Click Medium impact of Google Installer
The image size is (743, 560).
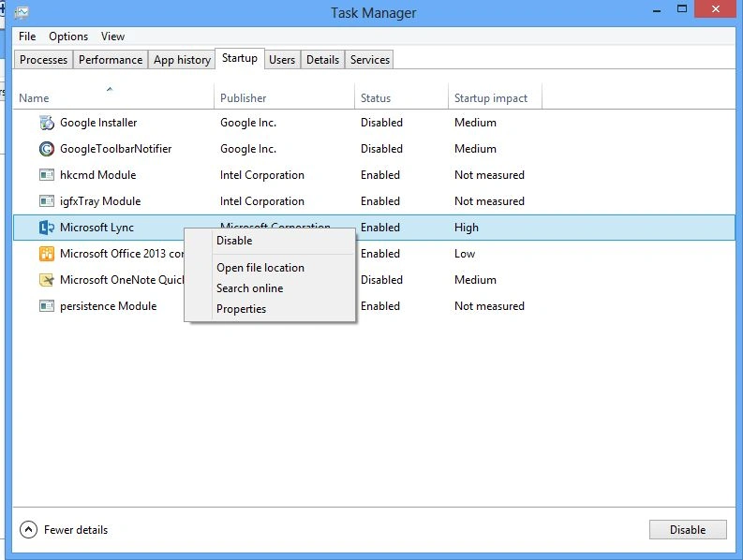475,123
